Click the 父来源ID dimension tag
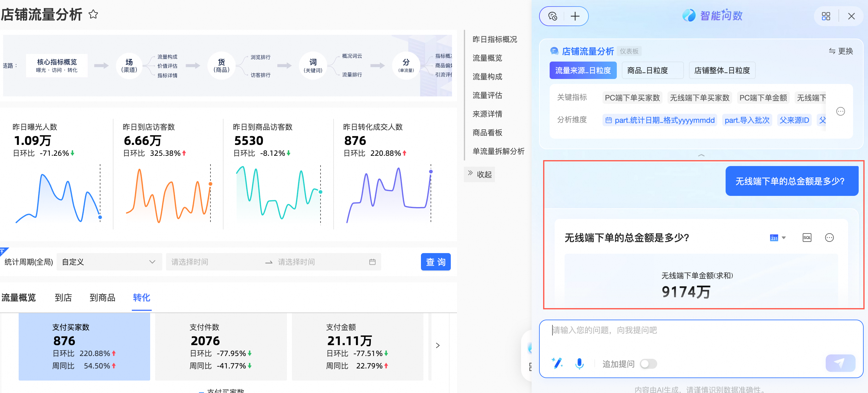The width and height of the screenshot is (868, 393). [x=794, y=120]
